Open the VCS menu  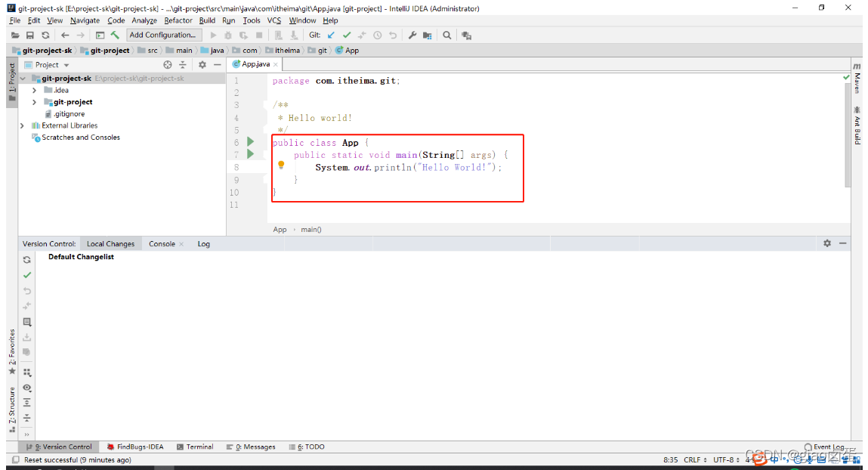pos(274,20)
